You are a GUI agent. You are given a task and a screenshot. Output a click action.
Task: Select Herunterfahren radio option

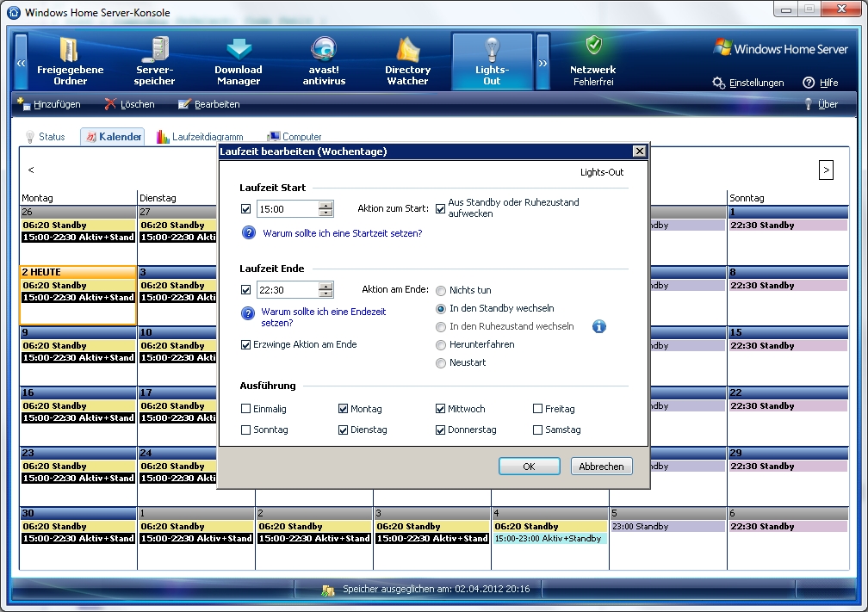click(x=441, y=345)
